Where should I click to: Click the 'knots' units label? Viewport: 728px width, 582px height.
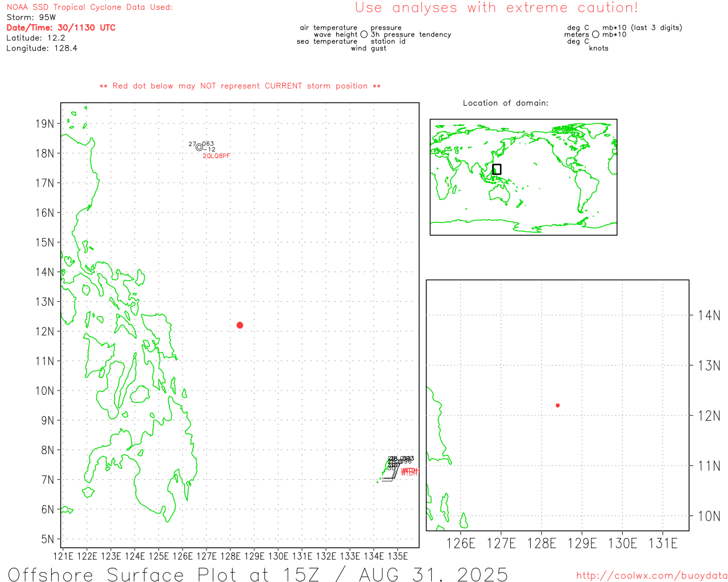tap(599, 48)
